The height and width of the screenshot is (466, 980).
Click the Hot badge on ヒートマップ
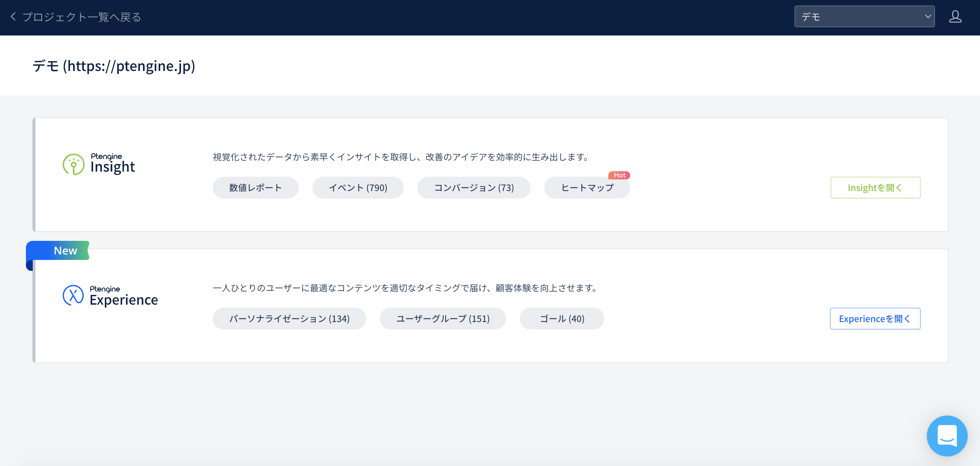click(x=619, y=175)
